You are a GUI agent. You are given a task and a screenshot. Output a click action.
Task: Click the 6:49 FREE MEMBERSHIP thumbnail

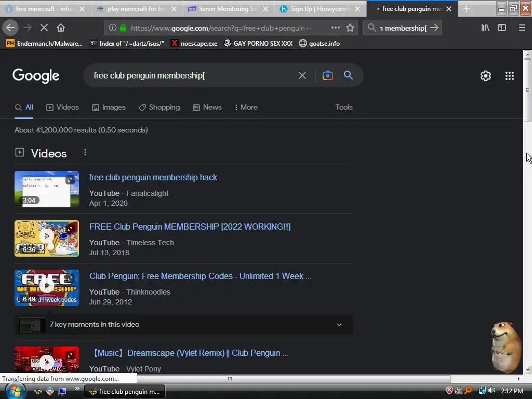(x=47, y=288)
